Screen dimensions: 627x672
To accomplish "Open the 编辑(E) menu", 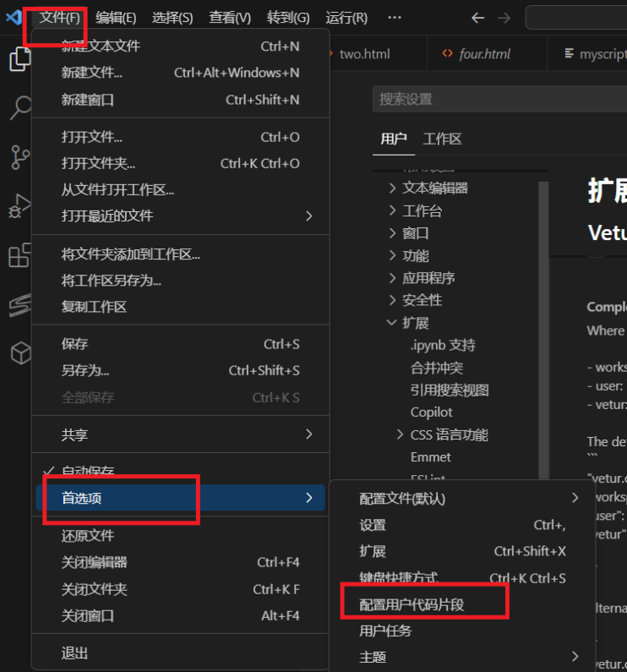I will click(116, 18).
